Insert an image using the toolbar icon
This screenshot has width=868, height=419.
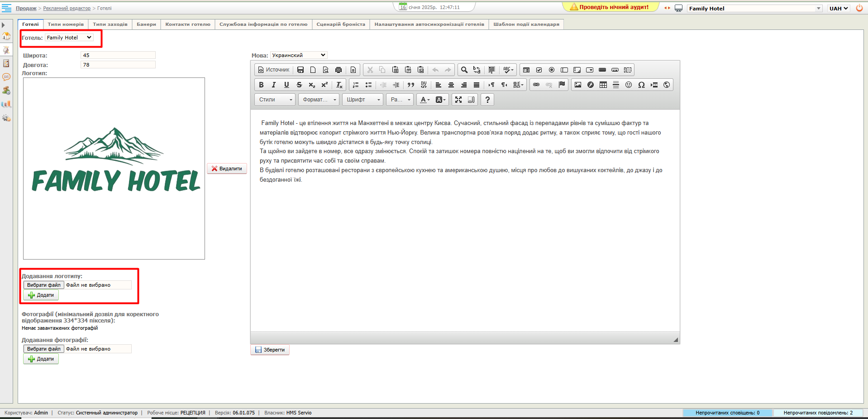point(578,85)
